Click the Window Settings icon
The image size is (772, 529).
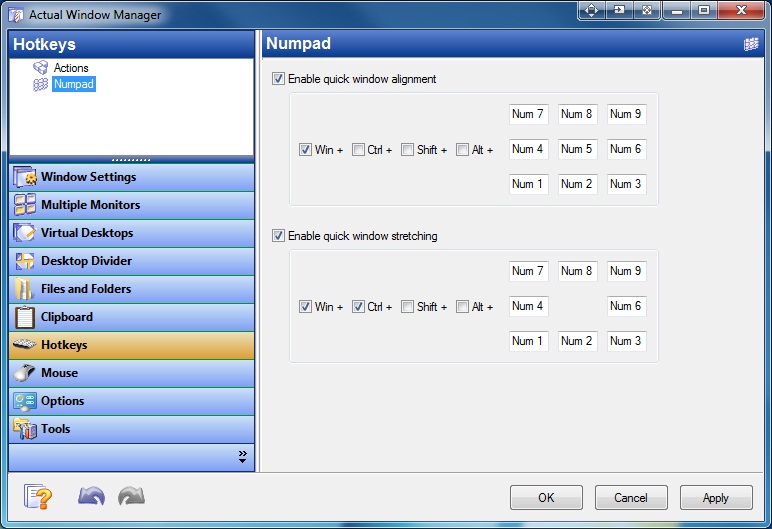pyautogui.click(x=25, y=177)
